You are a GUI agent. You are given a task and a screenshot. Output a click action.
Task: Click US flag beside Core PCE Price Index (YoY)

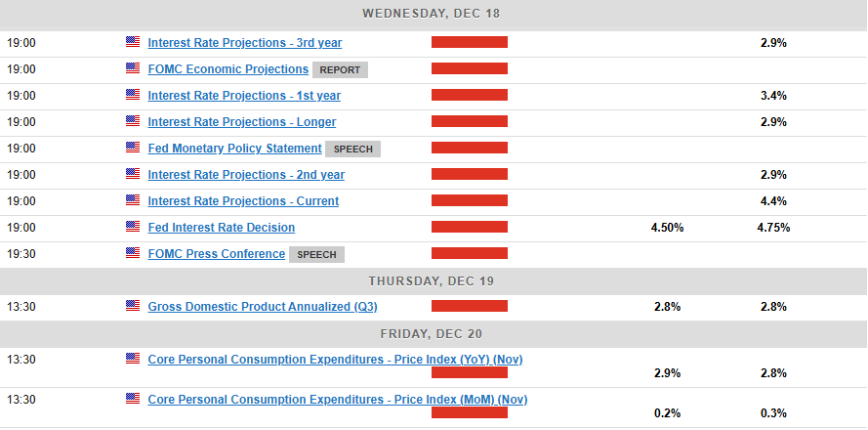coord(133,359)
